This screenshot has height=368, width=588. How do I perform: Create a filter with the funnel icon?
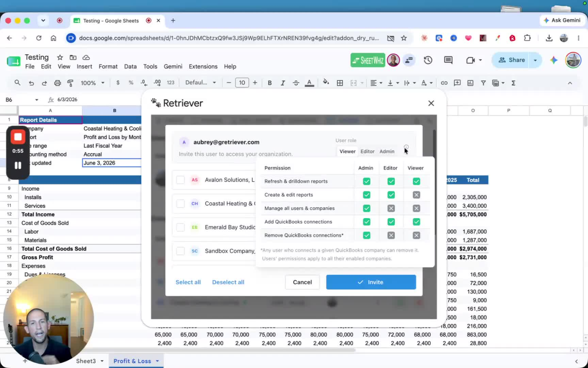483,83
